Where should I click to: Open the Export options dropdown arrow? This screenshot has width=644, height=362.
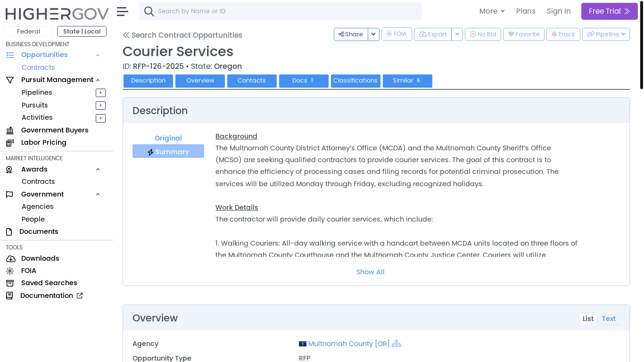pos(457,34)
